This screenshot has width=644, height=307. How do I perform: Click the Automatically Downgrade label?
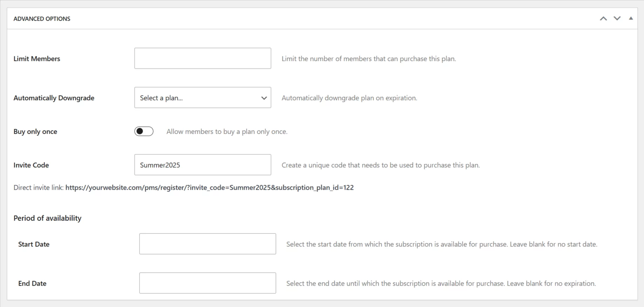coord(54,98)
